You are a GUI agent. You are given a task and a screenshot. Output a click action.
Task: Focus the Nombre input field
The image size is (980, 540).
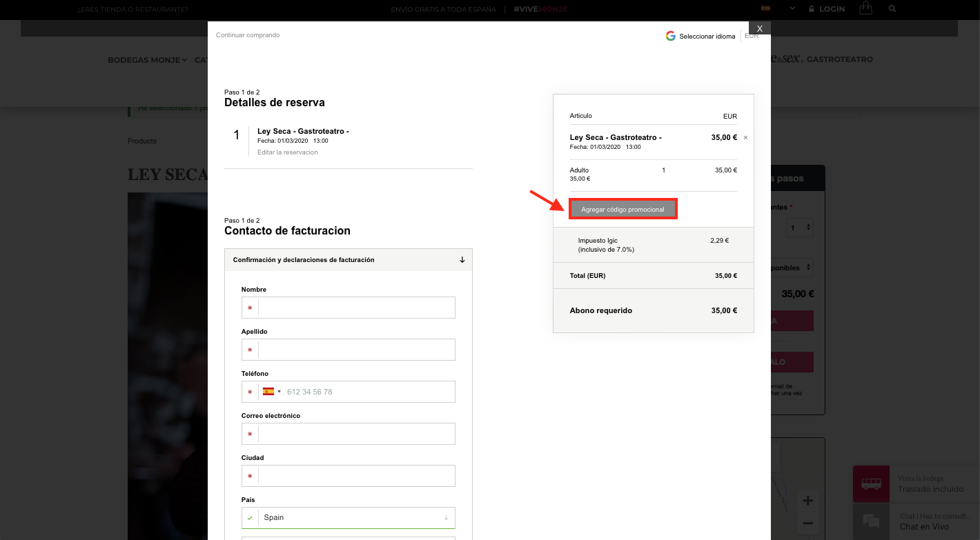coord(349,308)
